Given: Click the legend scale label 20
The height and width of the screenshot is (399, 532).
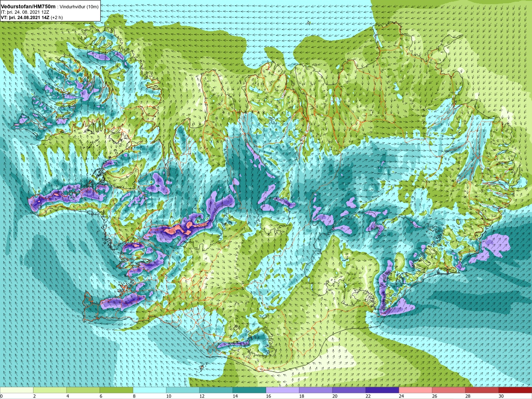Looking at the screenshot, I should [335, 396].
